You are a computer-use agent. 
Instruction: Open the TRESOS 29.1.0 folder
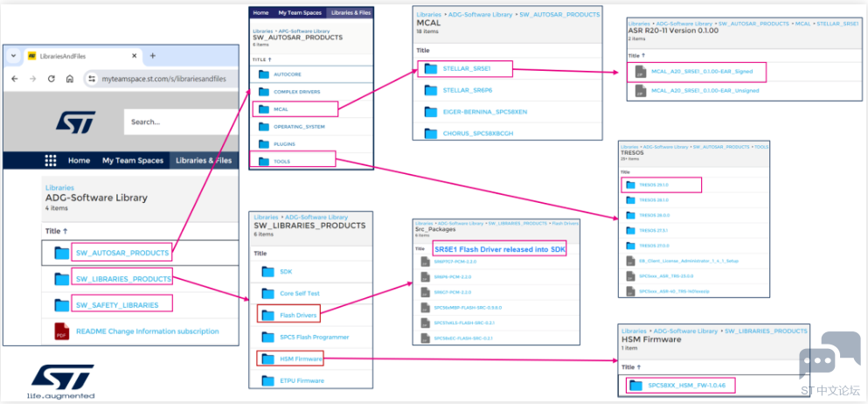654,185
